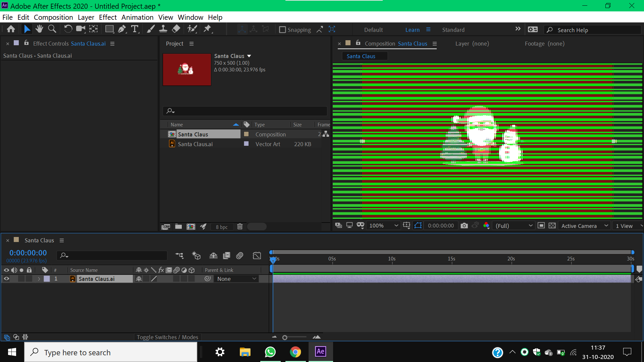The image size is (644, 362).
Task: Expand the Santa Claus.ai layer properties
Action: (x=39, y=279)
